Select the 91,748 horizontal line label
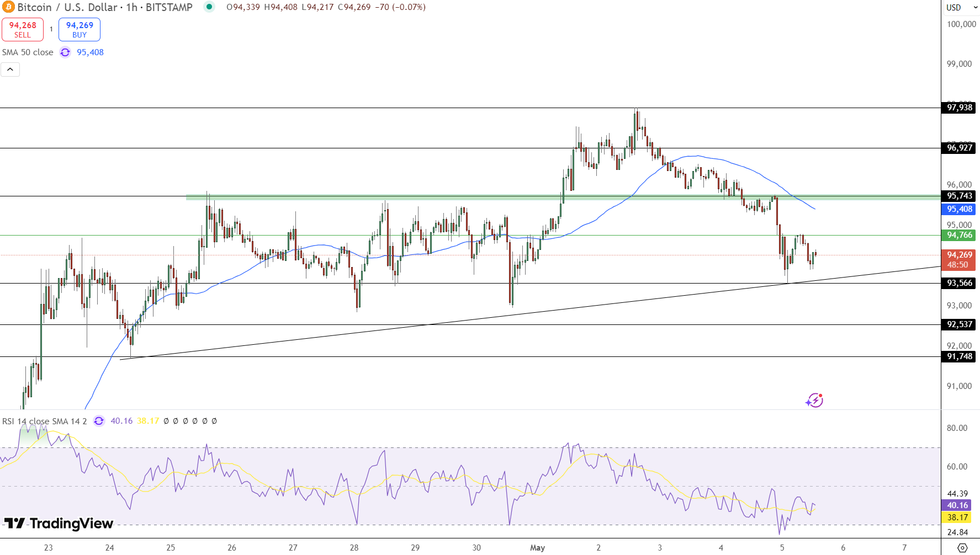This screenshot has height=555, width=980. point(959,356)
